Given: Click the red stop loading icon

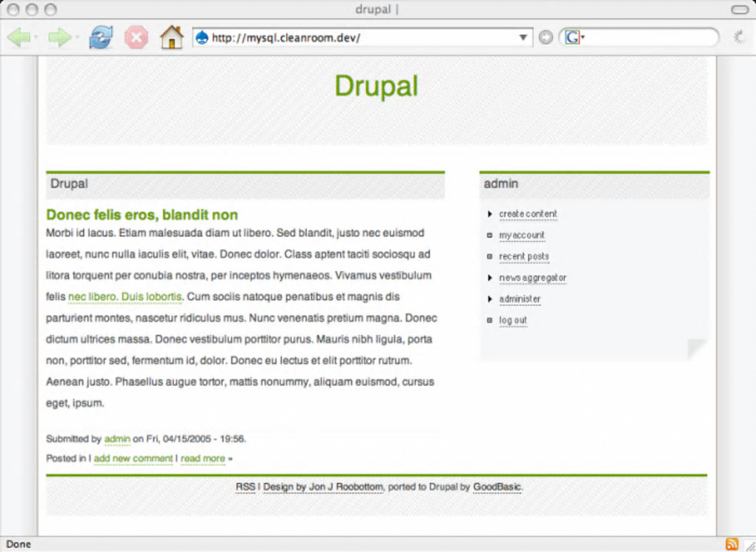Looking at the screenshot, I should pos(136,37).
